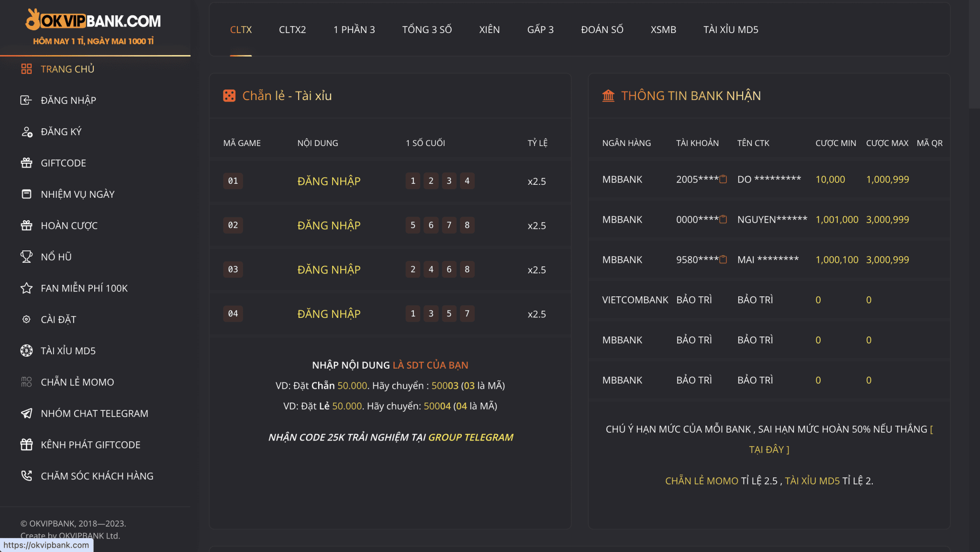980x552 pixels.
Task: Open ĐĂNG KÝ in the sidebar
Action: (x=61, y=132)
